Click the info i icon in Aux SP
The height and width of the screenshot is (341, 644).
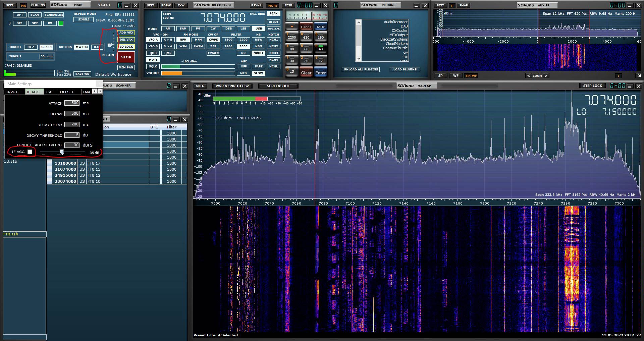(618, 76)
